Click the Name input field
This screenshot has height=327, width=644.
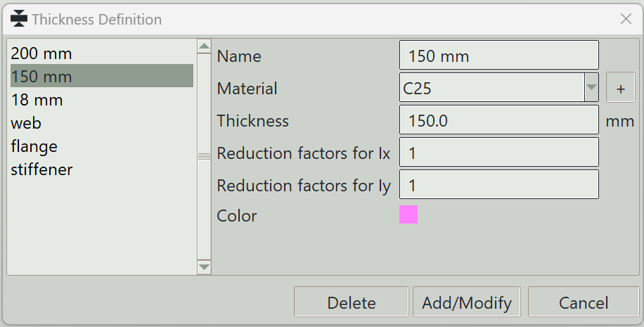coord(499,55)
